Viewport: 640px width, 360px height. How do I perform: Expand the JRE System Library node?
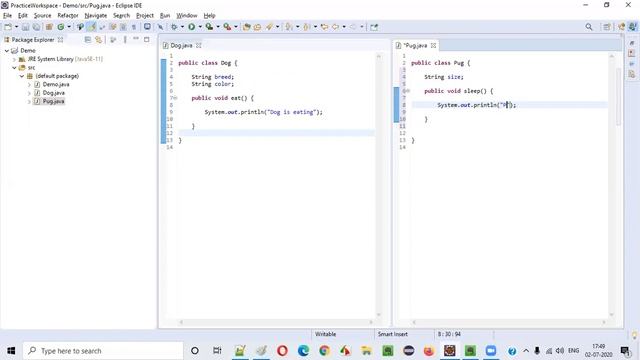coord(14,59)
